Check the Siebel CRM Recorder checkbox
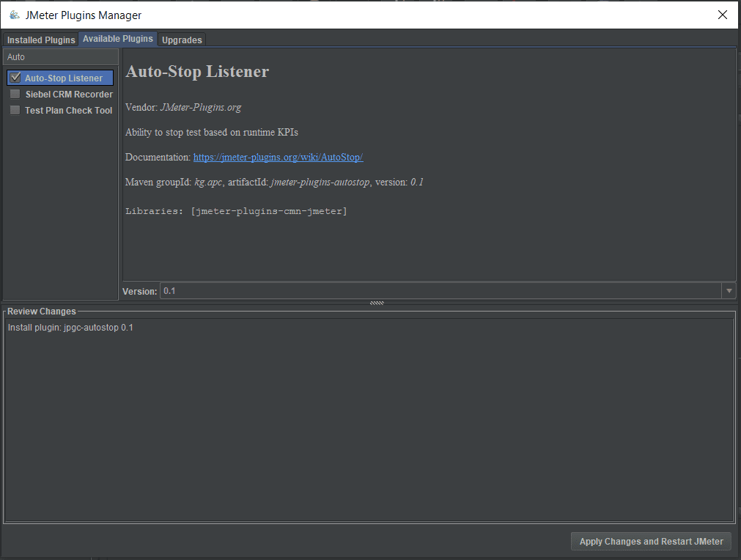The height and width of the screenshot is (560, 741). (x=15, y=94)
